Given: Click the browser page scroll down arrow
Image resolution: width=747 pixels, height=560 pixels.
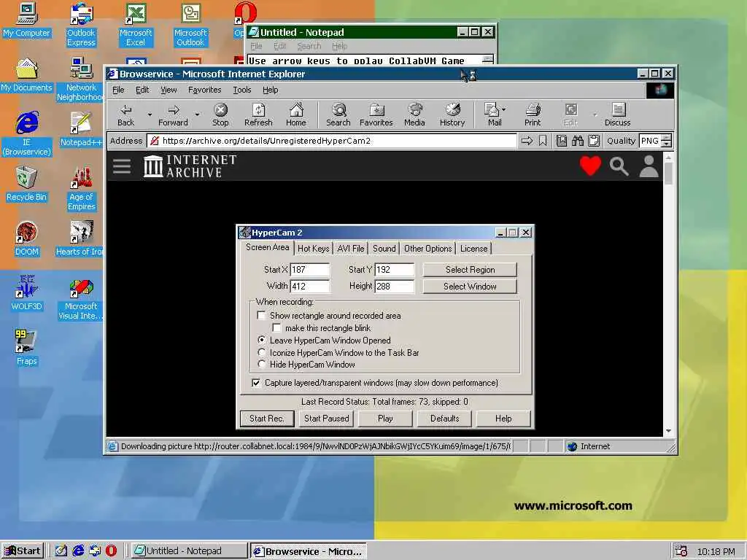Looking at the screenshot, I should (x=668, y=431).
